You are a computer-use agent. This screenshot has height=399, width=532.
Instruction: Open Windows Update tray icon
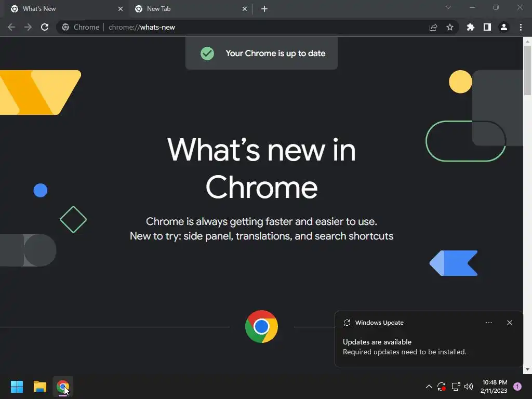442,387
